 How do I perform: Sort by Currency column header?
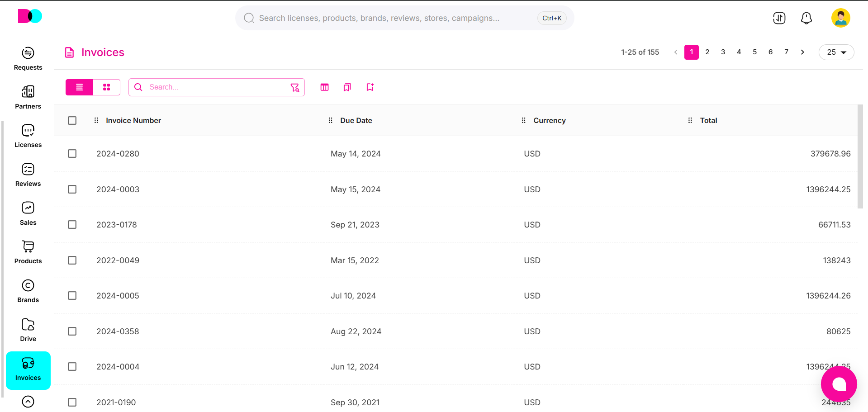tap(550, 120)
